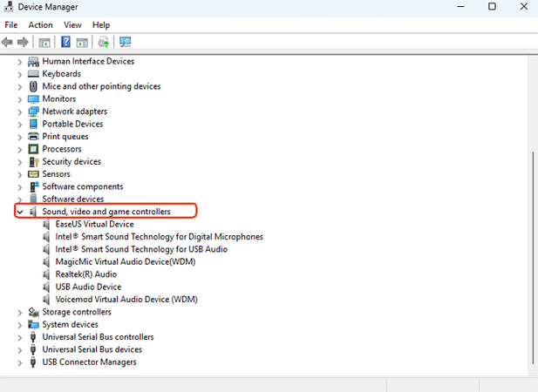Expand the Processors node

[x=20, y=150]
